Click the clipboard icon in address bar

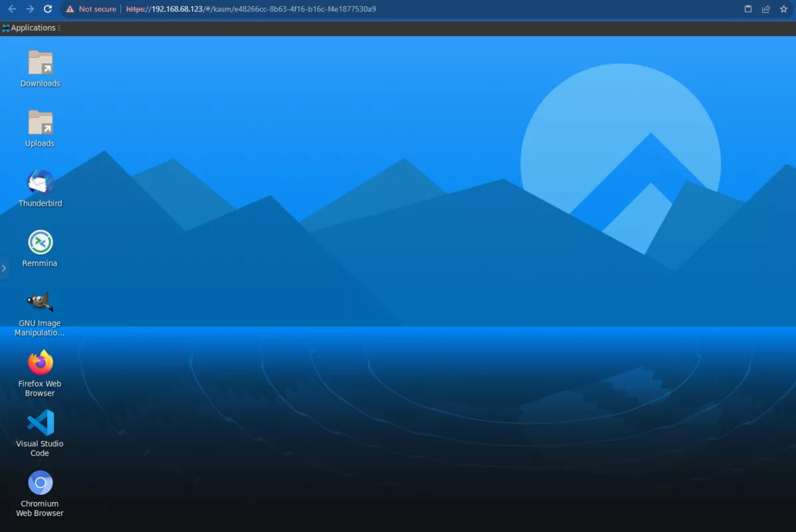coord(748,9)
